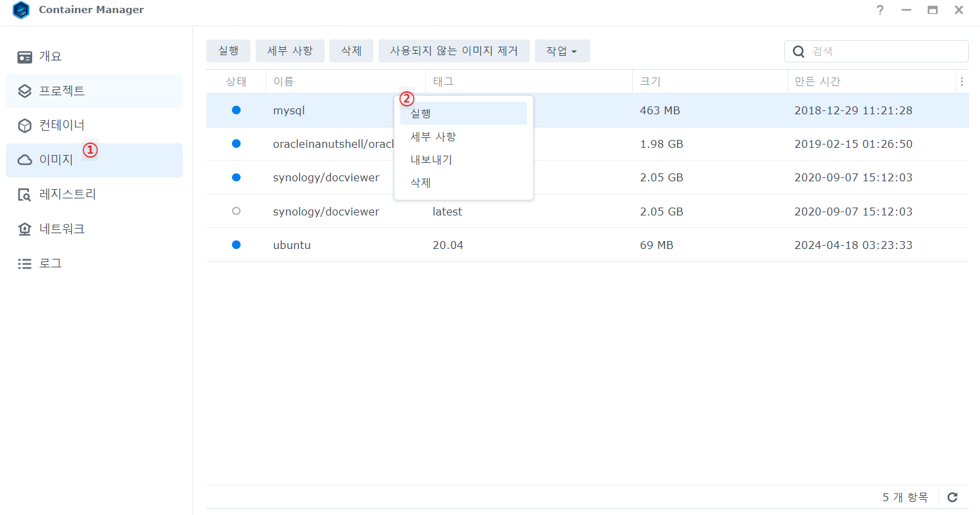Go to 개요 section
This screenshot has width=980, height=515.
coord(94,56)
